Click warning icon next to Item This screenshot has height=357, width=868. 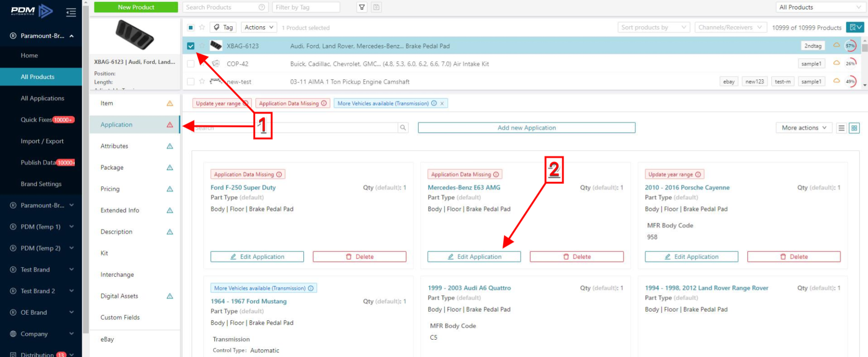170,103
